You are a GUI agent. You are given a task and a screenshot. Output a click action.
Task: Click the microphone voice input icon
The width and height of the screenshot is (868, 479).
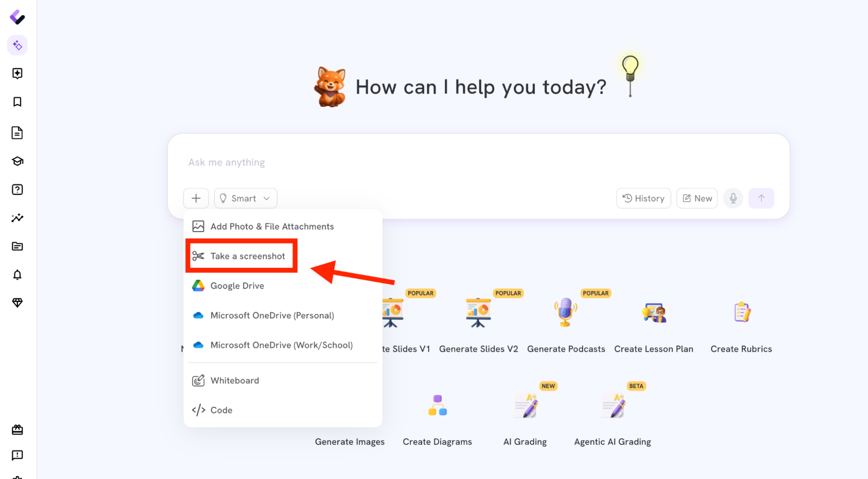(733, 198)
